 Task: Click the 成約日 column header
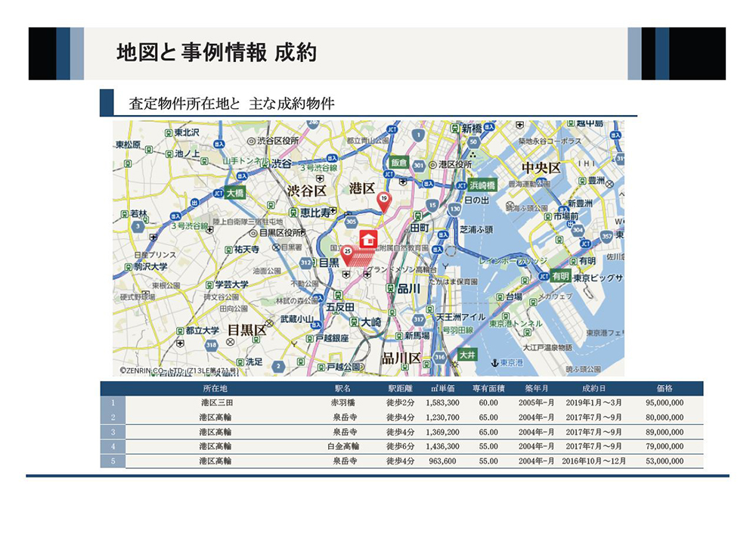(593, 388)
